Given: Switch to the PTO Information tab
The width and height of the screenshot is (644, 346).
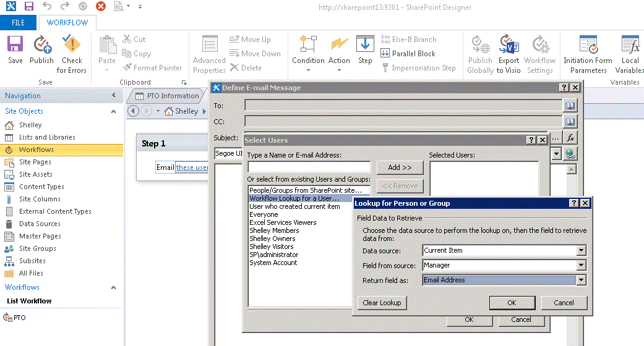Looking at the screenshot, I should pos(167,96).
